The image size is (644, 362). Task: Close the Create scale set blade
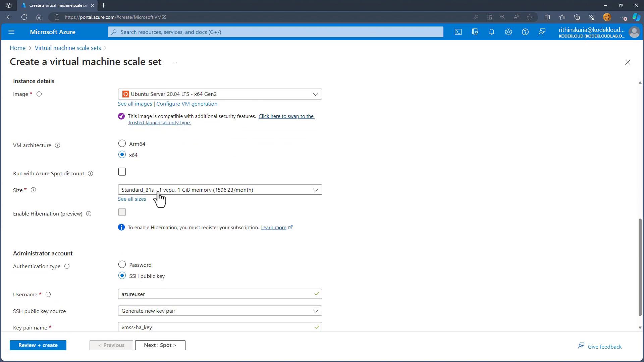tap(628, 62)
